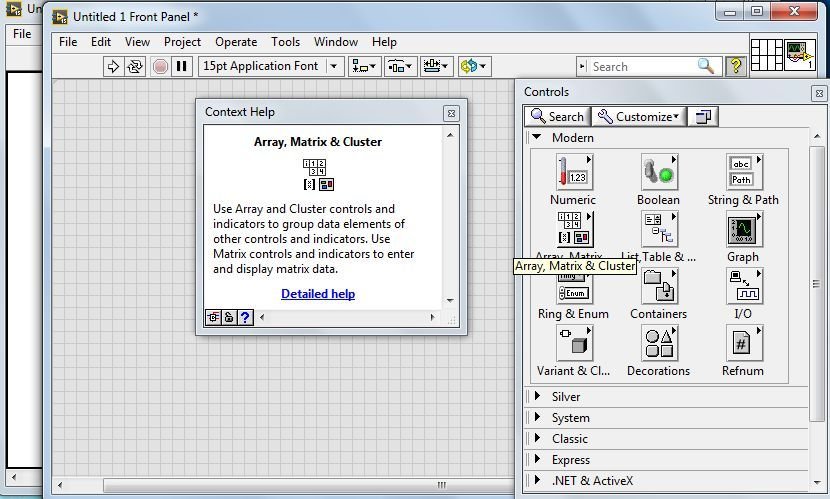Click the Run arrow button in toolbar
Screen dimensions: 830x499
click(113, 66)
